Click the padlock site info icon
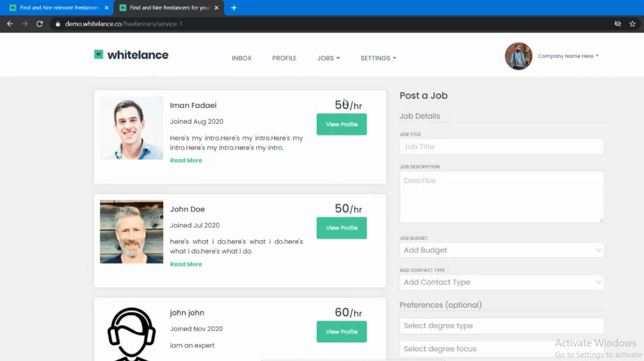 click(58, 24)
